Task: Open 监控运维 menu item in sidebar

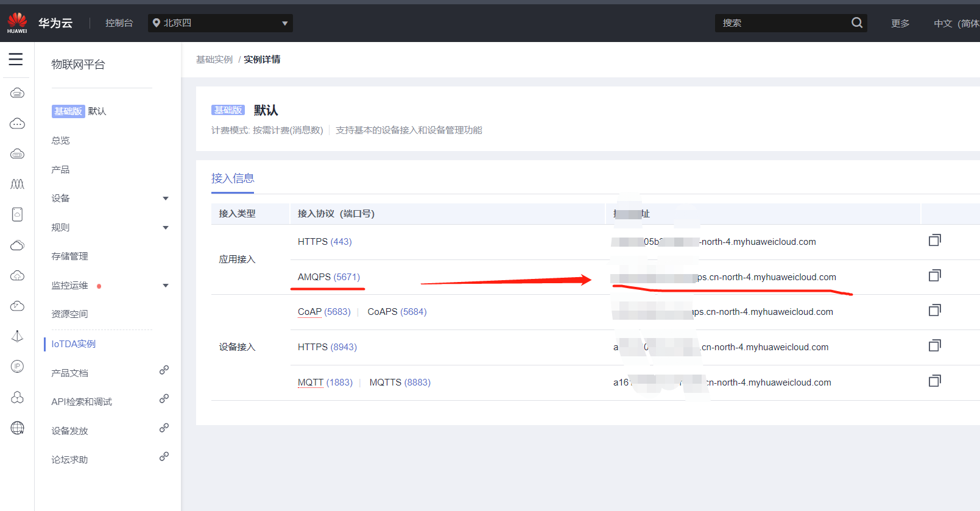Action: click(69, 286)
